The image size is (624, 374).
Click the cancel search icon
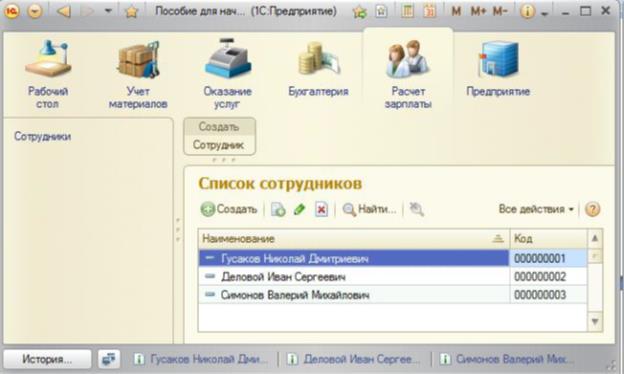click(x=416, y=209)
